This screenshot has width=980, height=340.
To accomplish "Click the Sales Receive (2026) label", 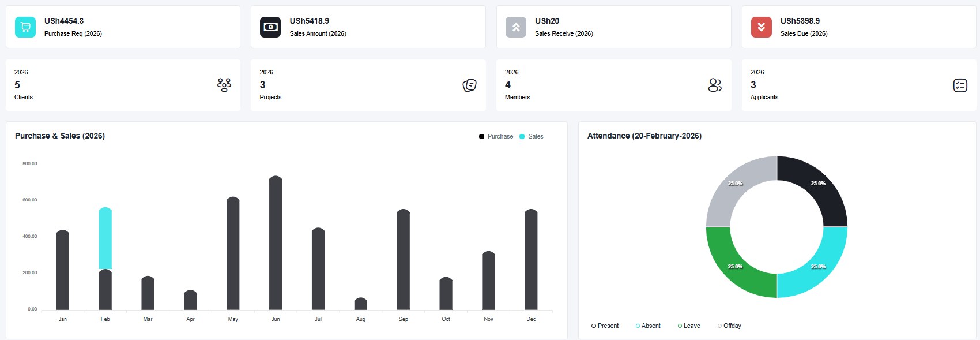I will (564, 33).
